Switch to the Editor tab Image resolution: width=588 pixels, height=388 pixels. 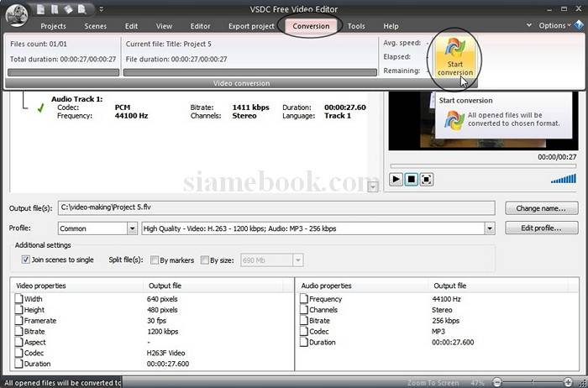coord(200,26)
